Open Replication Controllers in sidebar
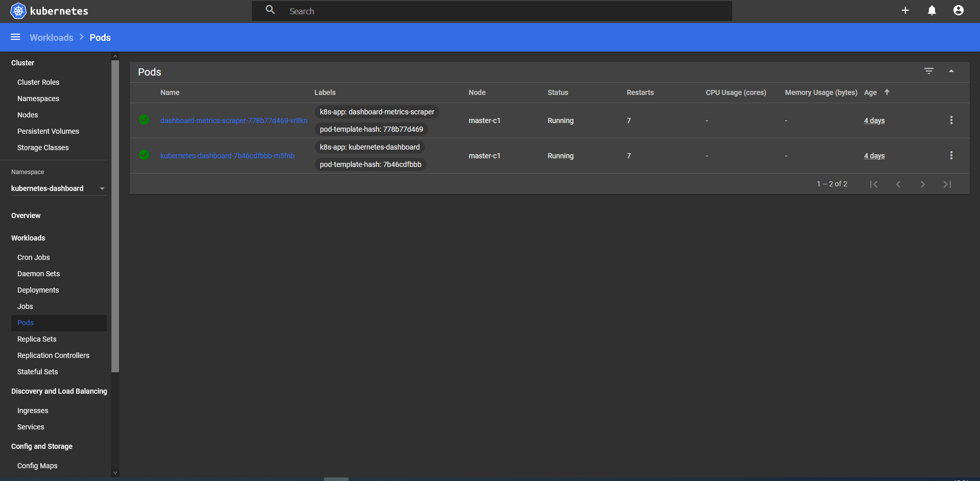This screenshot has height=481, width=980. (53, 355)
